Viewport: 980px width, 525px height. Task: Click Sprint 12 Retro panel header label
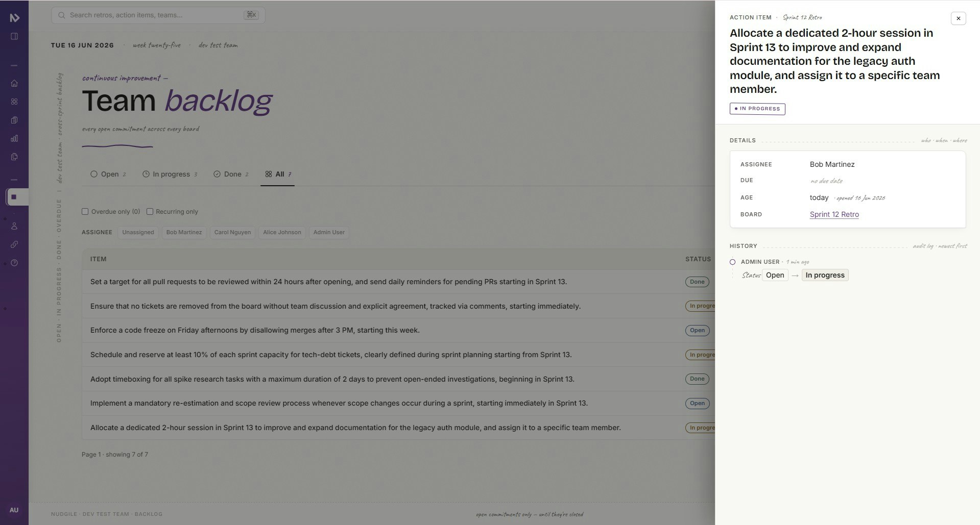(802, 17)
